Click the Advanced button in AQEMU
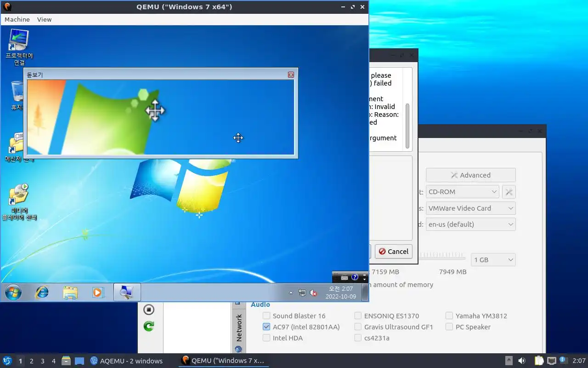Viewport: 588px width, 368px height. pos(471,175)
